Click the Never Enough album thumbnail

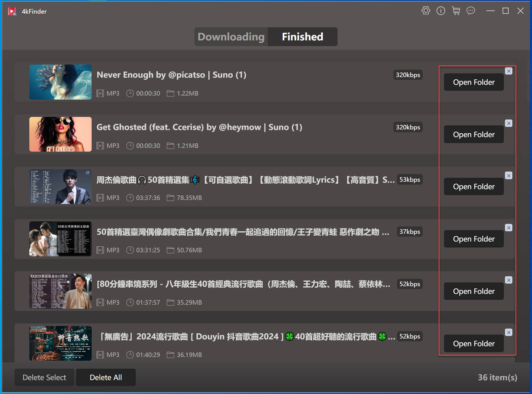(x=60, y=82)
